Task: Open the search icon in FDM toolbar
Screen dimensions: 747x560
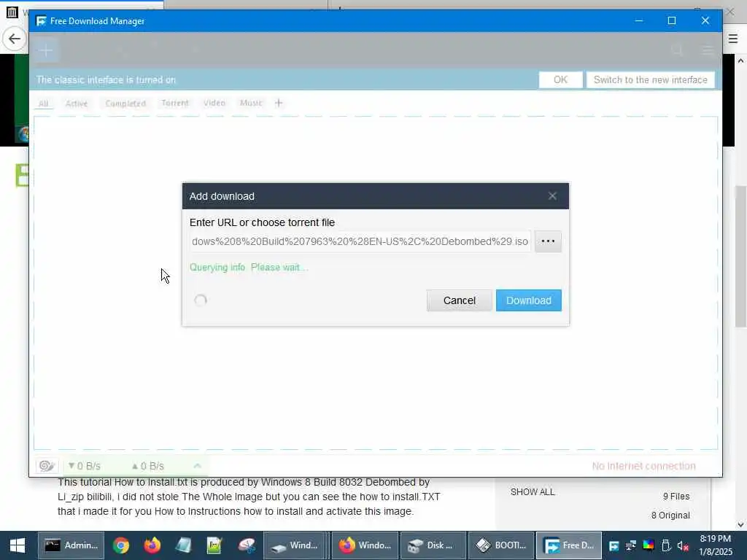Action: pos(677,50)
